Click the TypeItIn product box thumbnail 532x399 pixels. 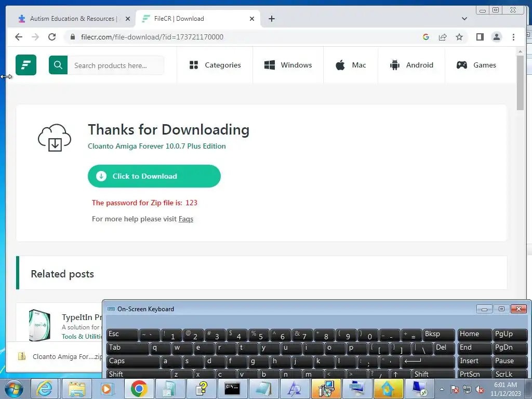39,325
